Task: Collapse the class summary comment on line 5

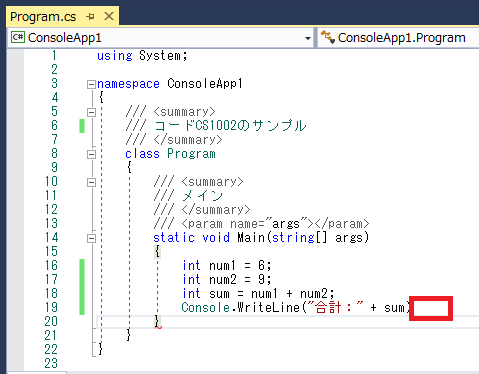Action: click(x=91, y=112)
